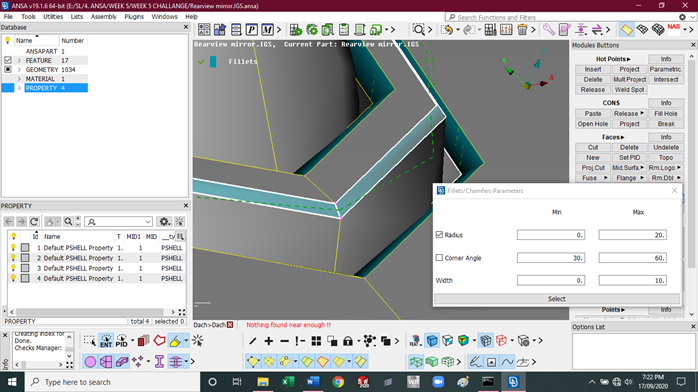The image size is (698, 392).
Task: Toggle the FEATURE row checkbox
Action: pyautogui.click(x=8, y=60)
